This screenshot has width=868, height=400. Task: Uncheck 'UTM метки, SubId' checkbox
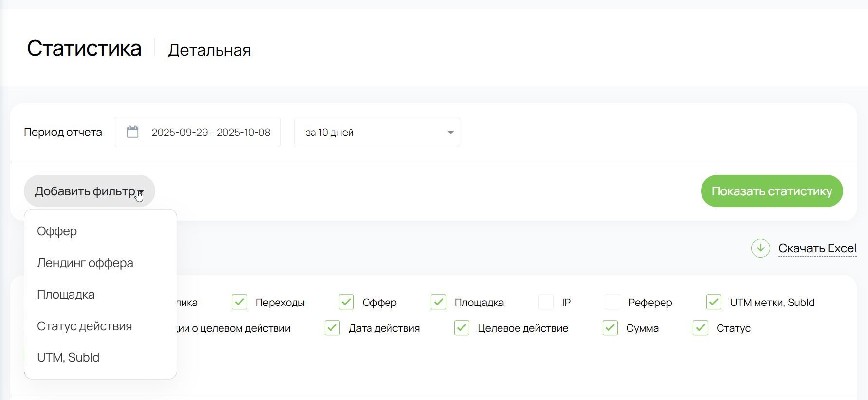click(x=714, y=302)
